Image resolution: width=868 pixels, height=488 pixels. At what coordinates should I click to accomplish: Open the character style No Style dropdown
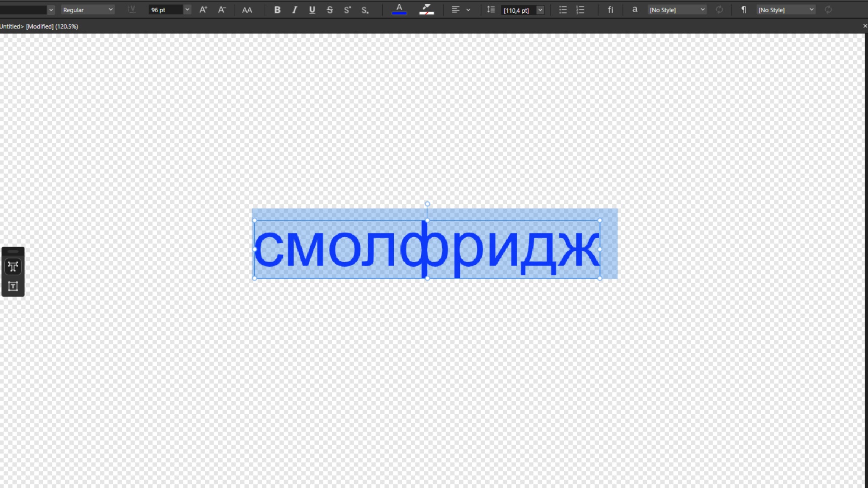tap(677, 10)
